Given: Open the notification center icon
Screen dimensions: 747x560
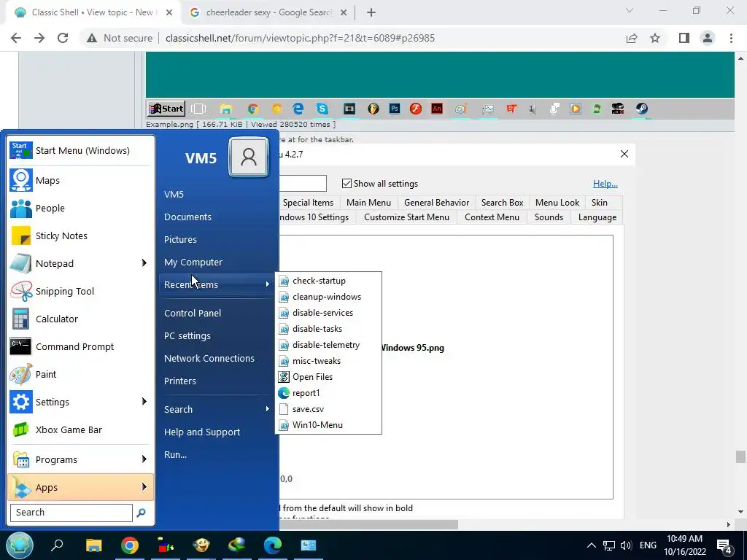Looking at the screenshot, I should (x=724, y=545).
